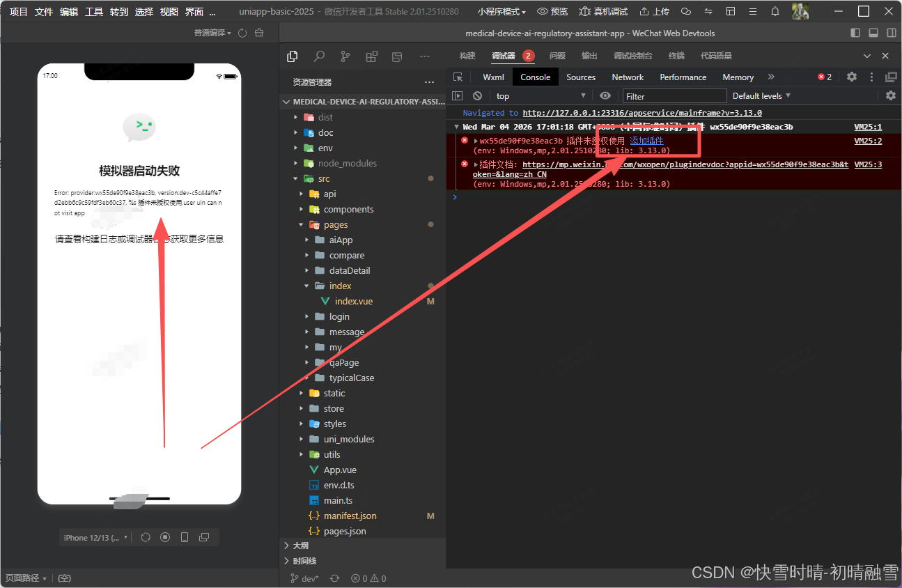Open the search icon in editor sidebar
902x588 pixels.
pyautogui.click(x=319, y=56)
